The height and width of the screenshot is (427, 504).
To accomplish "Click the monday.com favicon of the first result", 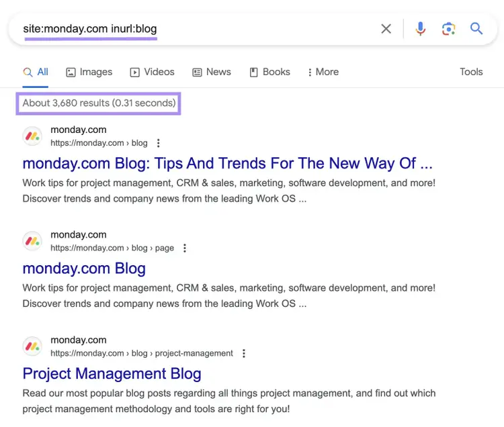I will (32, 136).
